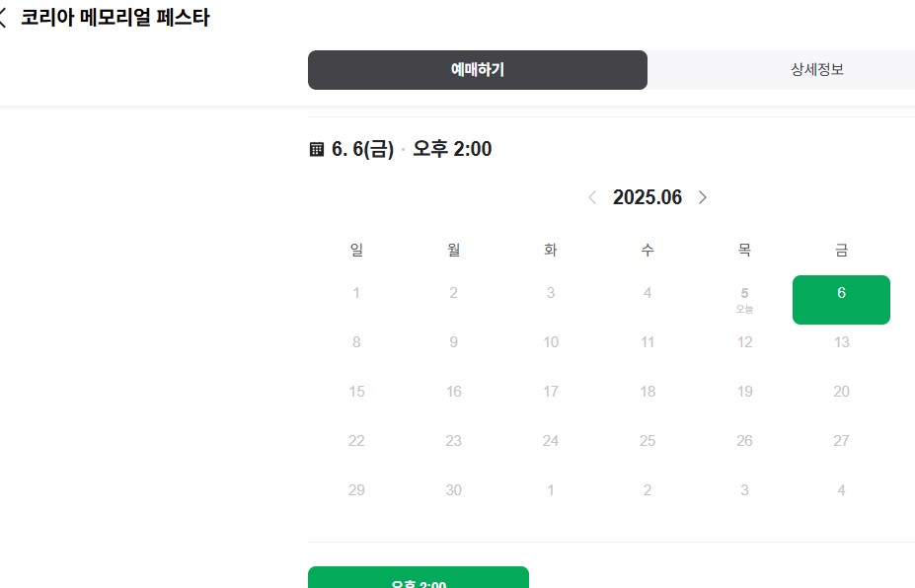Select June 13 on the calendar

click(x=841, y=342)
